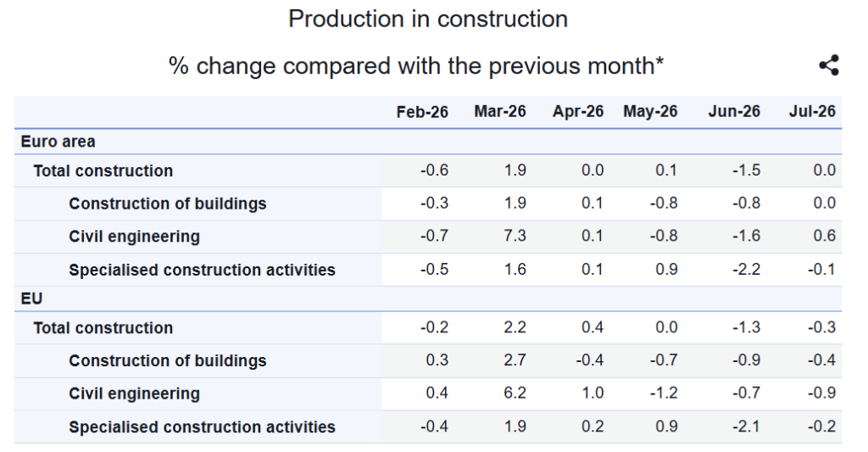Click the share icon beside the title
Image resolution: width=868 pixels, height=452 pixels.
coord(829,65)
